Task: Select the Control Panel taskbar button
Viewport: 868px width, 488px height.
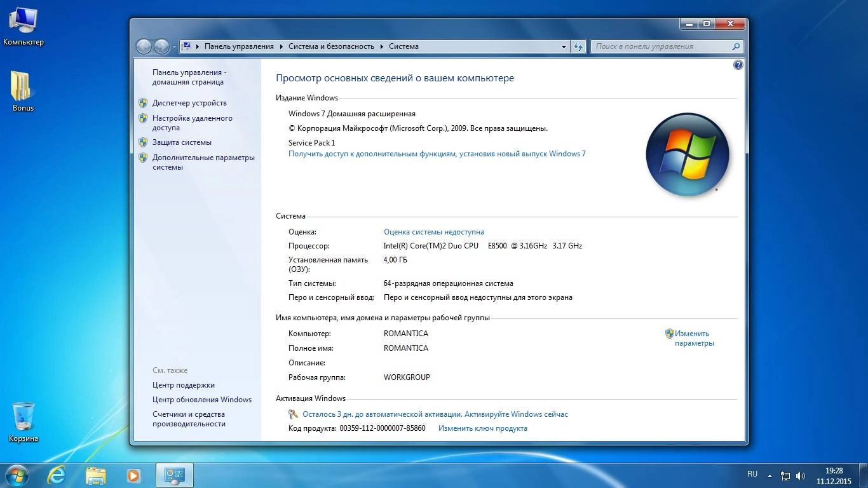Action: 174,475
